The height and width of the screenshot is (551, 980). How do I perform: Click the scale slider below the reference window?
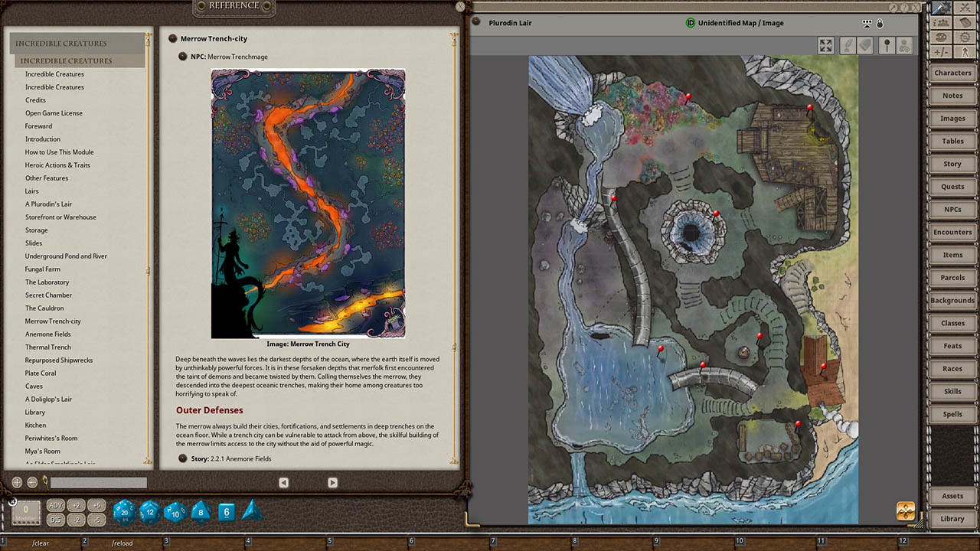(x=100, y=482)
